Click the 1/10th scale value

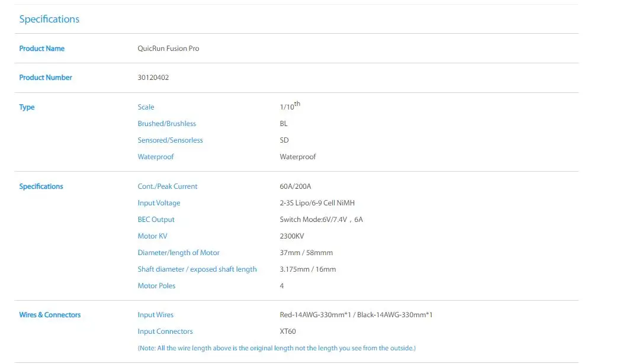tap(290, 106)
